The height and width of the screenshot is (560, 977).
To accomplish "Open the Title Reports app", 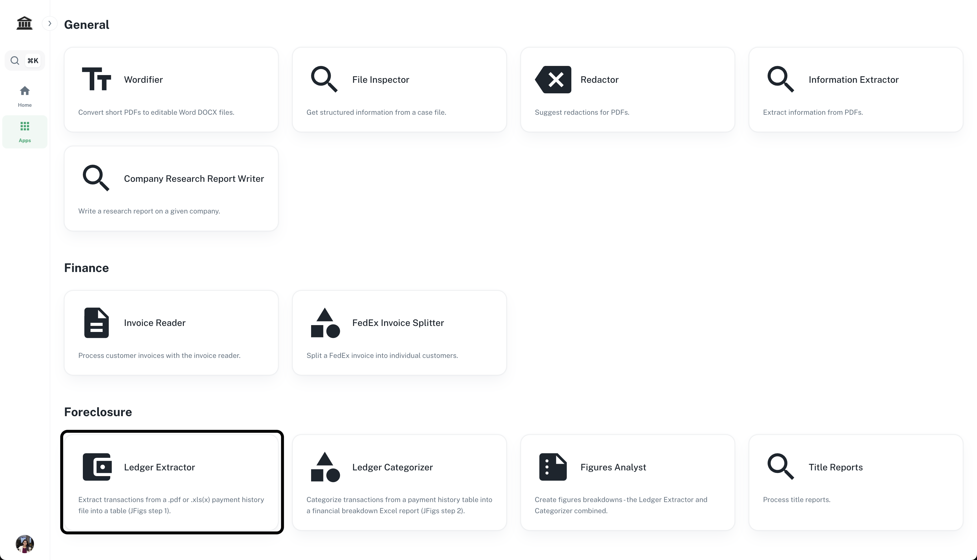I will [x=855, y=482].
